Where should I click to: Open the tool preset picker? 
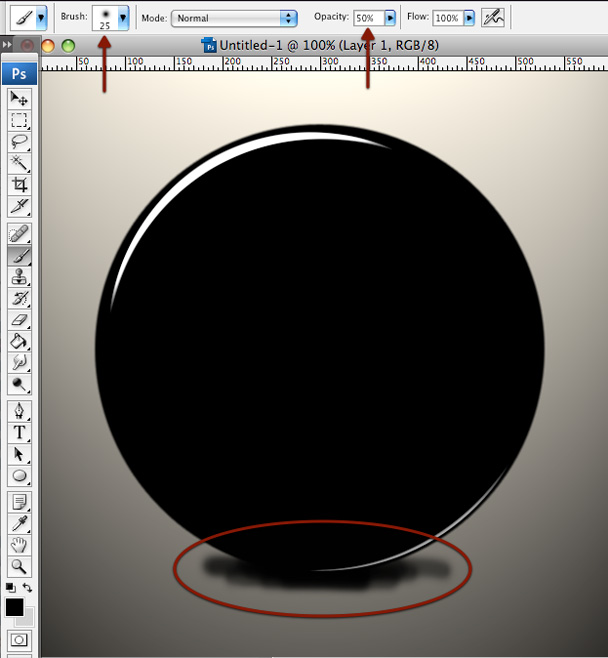coord(41,18)
